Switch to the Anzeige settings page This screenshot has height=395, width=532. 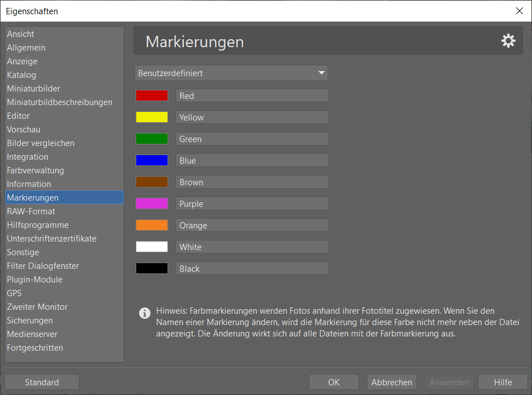(65, 61)
